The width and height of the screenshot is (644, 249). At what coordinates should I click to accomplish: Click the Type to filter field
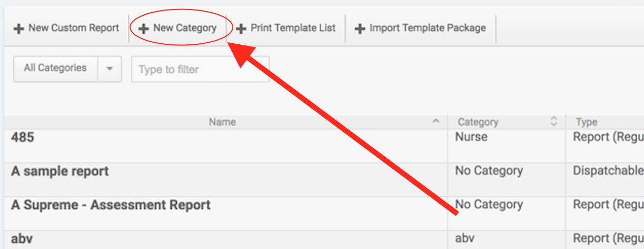coord(200,69)
